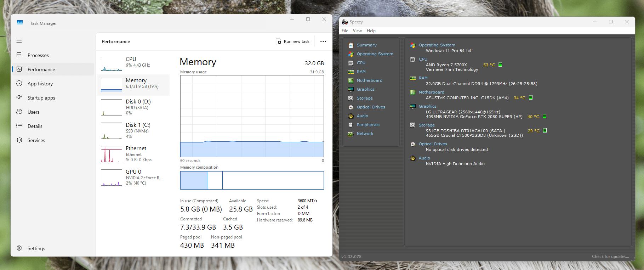Click Run new task button
644x270 pixels.
292,41
